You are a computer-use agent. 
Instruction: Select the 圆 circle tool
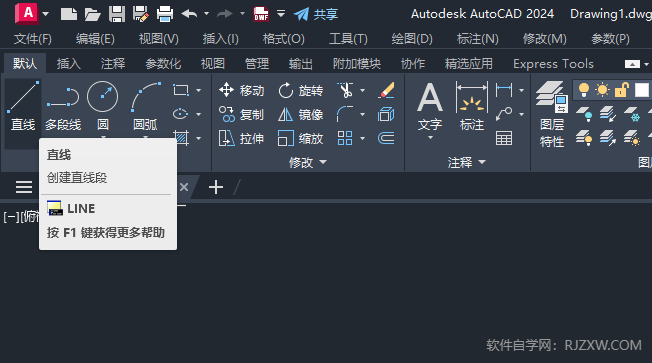pos(103,106)
